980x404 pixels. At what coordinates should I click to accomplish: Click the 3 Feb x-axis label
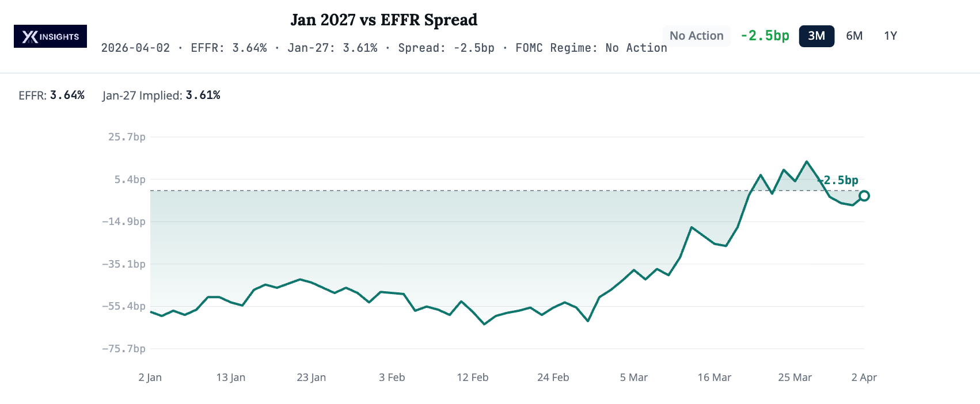[392, 378]
